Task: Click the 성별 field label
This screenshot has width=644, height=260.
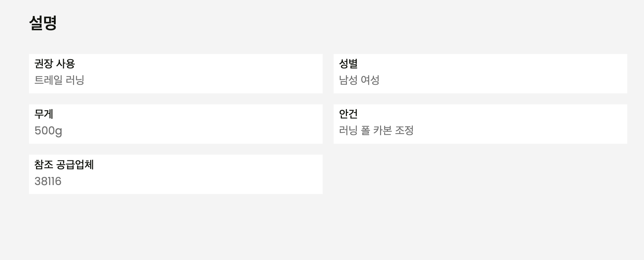Action: click(348, 64)
